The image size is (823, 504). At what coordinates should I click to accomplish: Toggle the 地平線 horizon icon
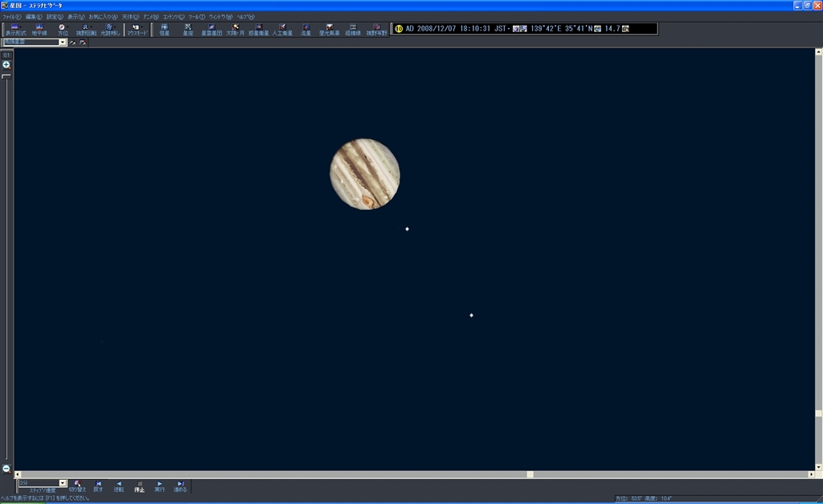(39, 29)
